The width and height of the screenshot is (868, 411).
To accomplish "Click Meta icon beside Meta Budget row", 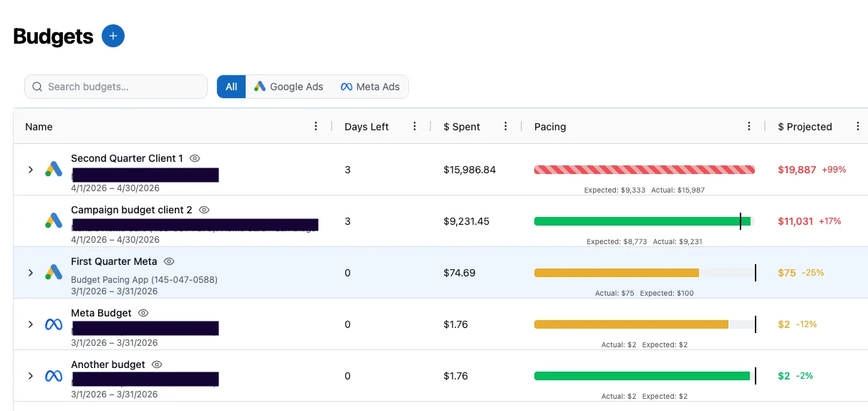I will (54, 324).
